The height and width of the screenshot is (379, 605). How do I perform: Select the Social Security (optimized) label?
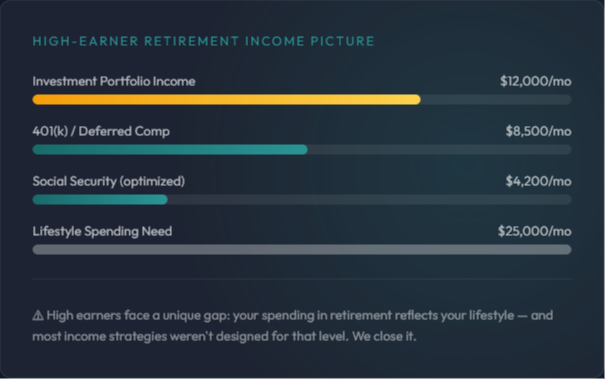[x=109, y=181]
